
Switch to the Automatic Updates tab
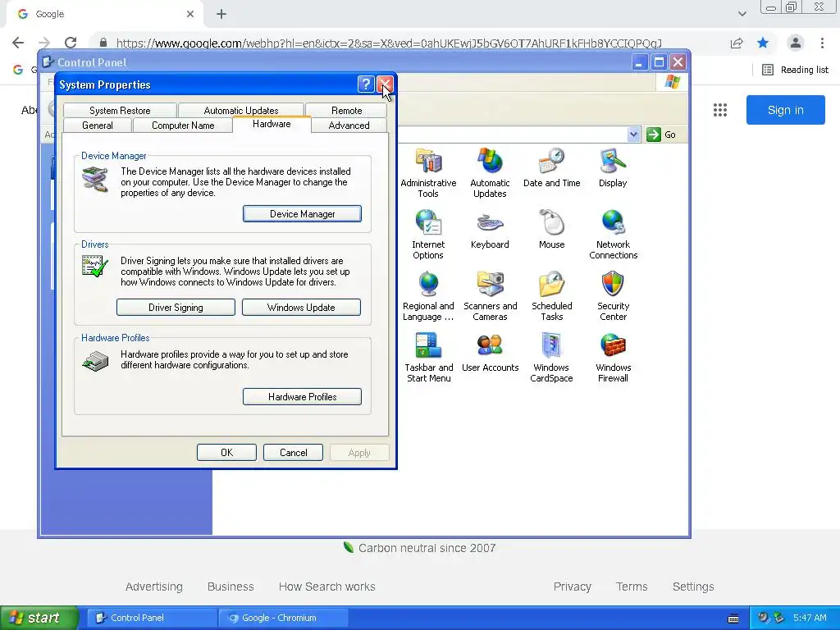coord(241,111)
